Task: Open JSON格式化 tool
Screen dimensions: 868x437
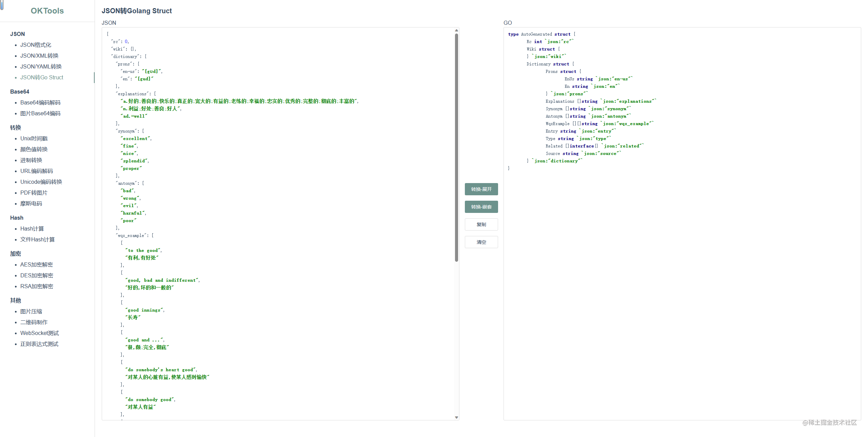Action: [36, 45]
